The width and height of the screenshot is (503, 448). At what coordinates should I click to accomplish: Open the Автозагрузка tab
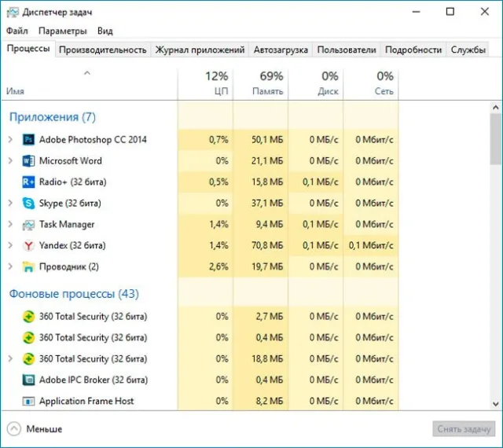pyautogui.click(x=281, y=50)
